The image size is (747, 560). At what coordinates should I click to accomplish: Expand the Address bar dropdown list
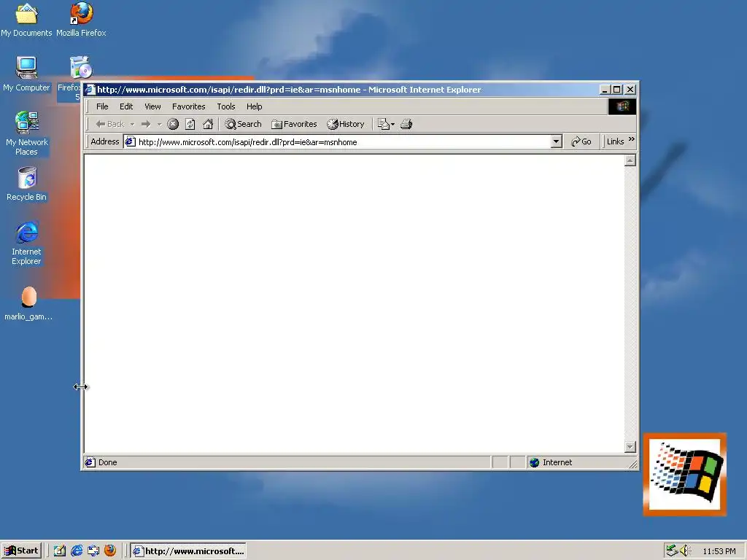tap(556, 142)
